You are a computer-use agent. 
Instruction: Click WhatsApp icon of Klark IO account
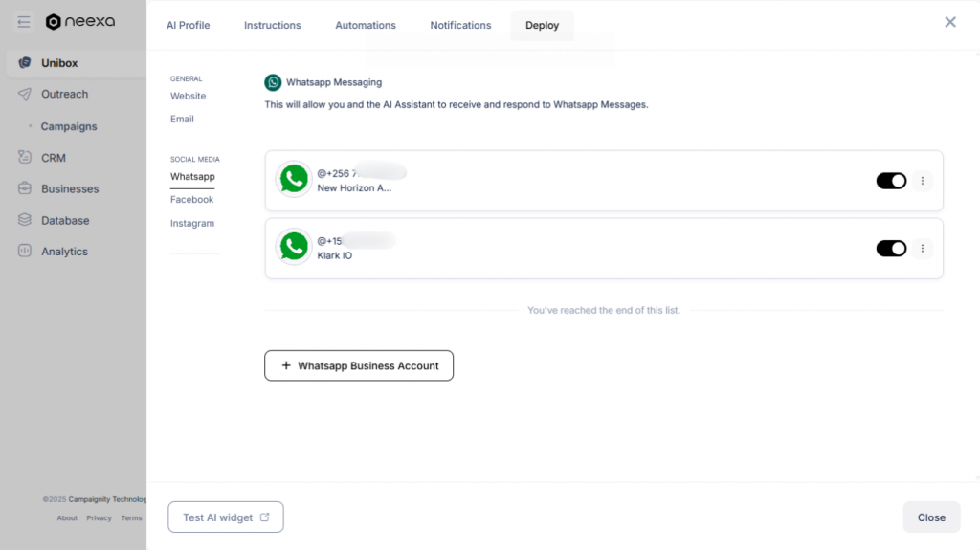point(294,247)
